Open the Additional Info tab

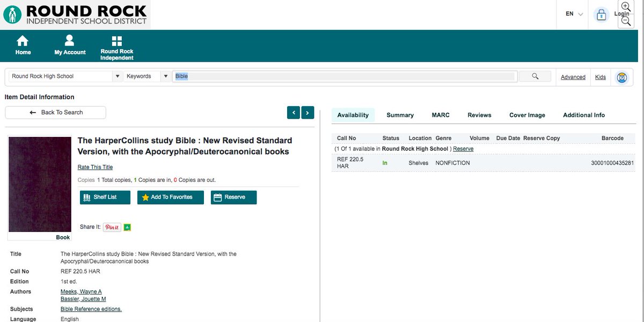tap(584, 115)
